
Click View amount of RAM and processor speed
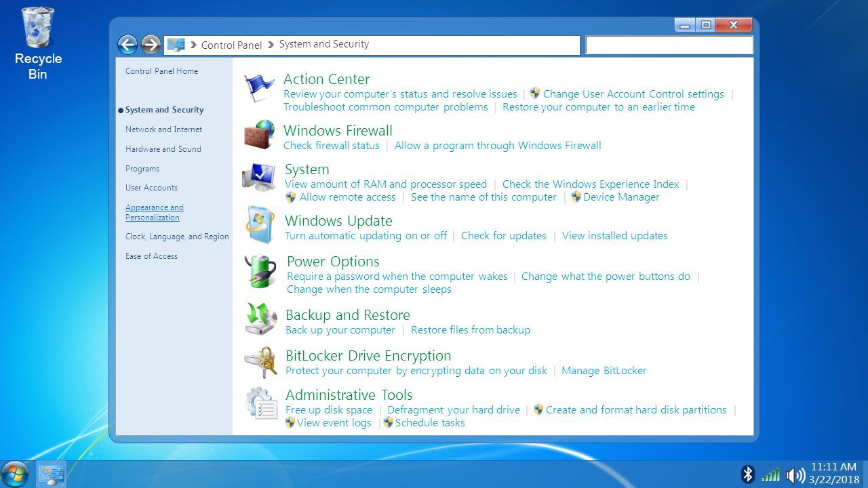(x=386, y=184)
